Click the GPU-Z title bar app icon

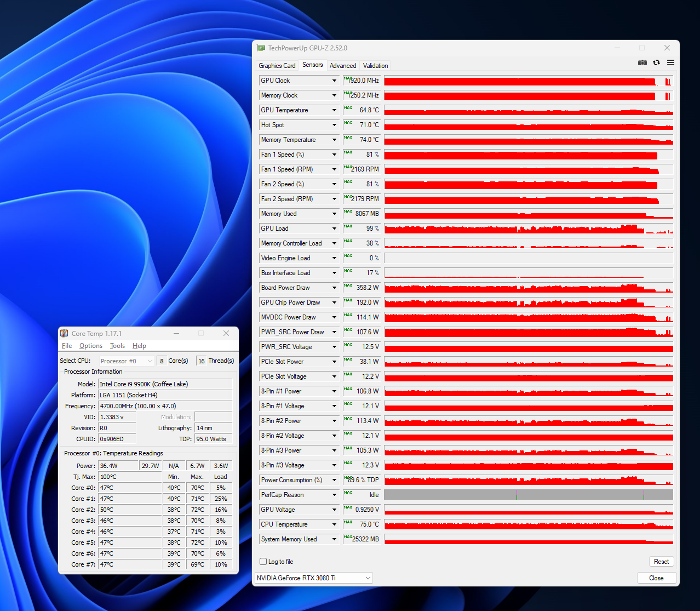(261, 48)
